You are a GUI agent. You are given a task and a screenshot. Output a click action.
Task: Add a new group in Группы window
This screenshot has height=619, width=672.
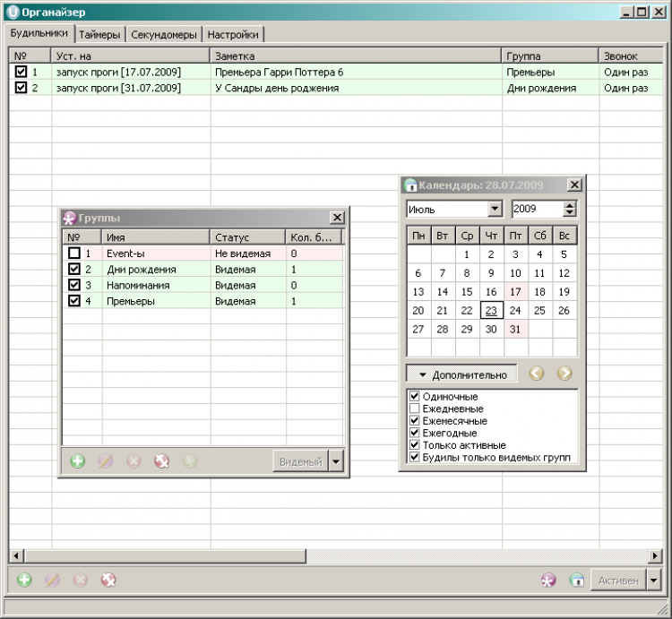click(x=78, y=461)
